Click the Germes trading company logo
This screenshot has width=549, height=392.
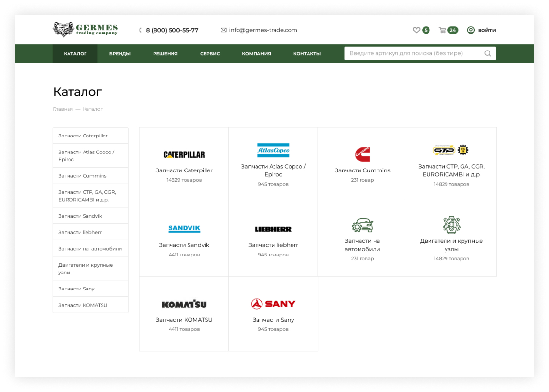pos(86,30)
